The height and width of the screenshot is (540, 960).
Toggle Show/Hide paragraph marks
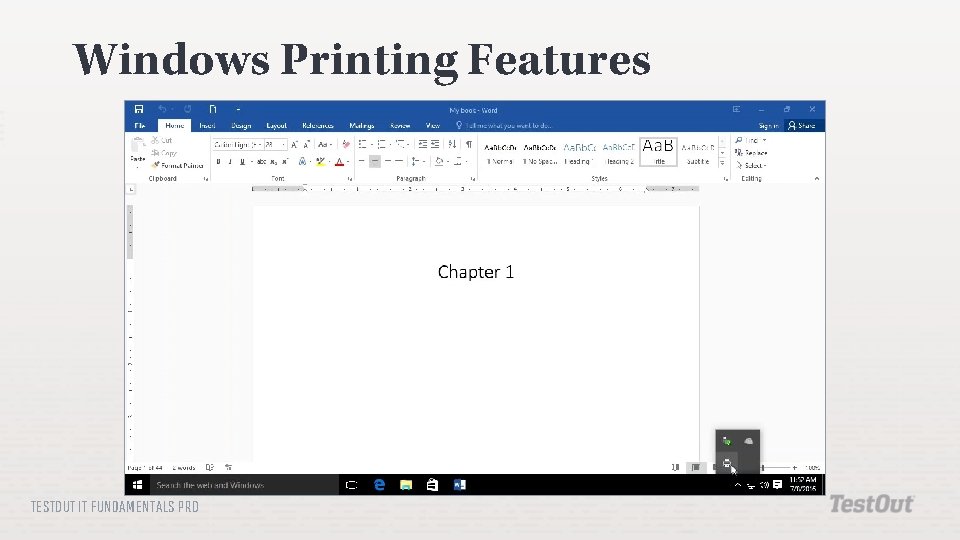pos(469,144)
